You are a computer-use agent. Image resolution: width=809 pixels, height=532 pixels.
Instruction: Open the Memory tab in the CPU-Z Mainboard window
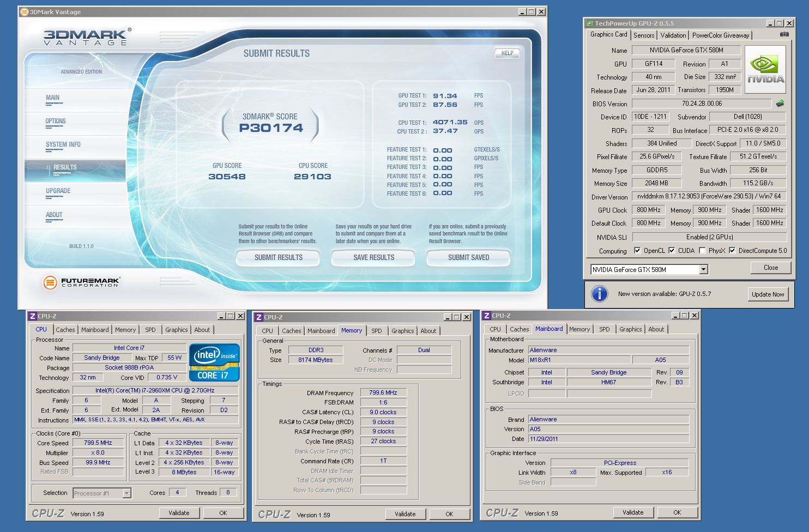(x=579, y=329)
